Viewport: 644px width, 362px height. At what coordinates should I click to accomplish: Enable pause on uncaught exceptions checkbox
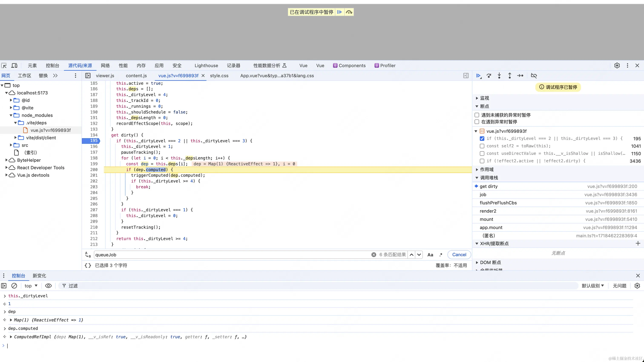[x=477, y=115]
